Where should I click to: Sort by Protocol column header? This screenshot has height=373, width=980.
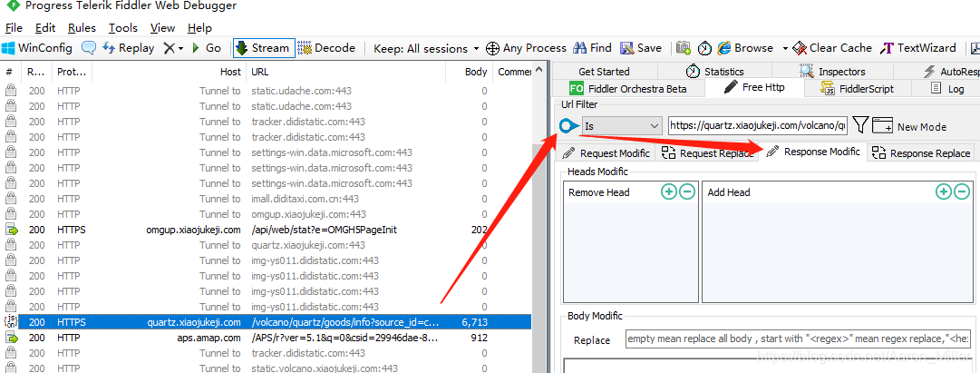point(72,72)
